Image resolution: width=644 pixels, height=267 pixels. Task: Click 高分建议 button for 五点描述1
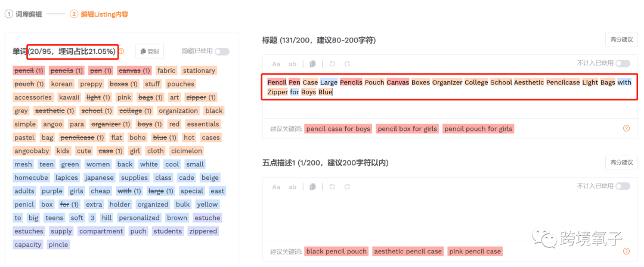coord(621,162)
